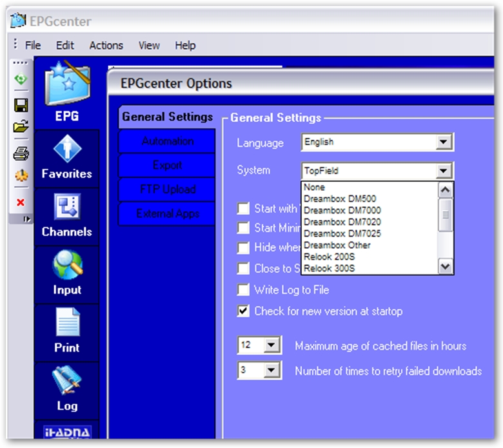The image size is (503, 448).
Task: Open the retry failed downloads count dropdown
Action: coord(272,371)
